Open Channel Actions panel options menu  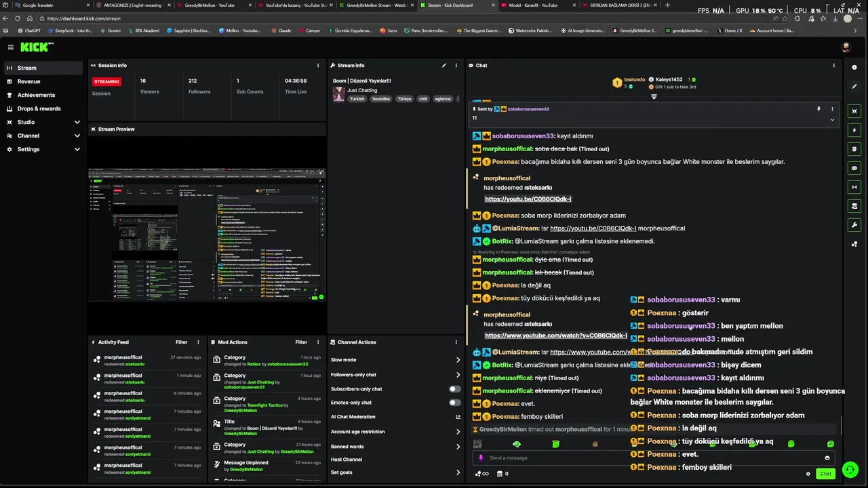456,342
